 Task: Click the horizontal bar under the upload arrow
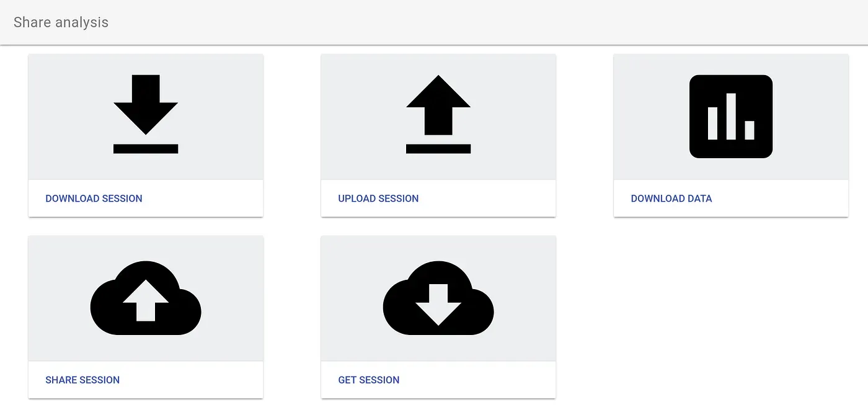pyautogui.click(x=438, y=149)
